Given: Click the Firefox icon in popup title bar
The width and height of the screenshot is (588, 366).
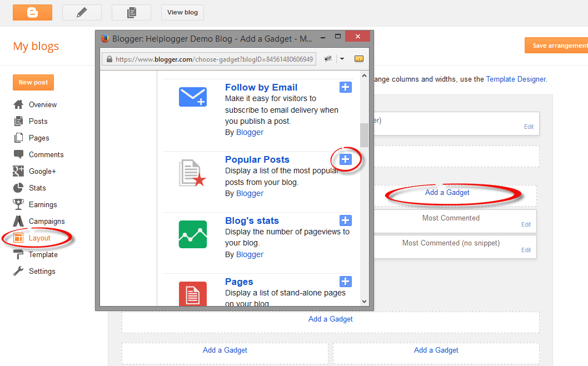Looking at the screenshot, I should 105,38.
